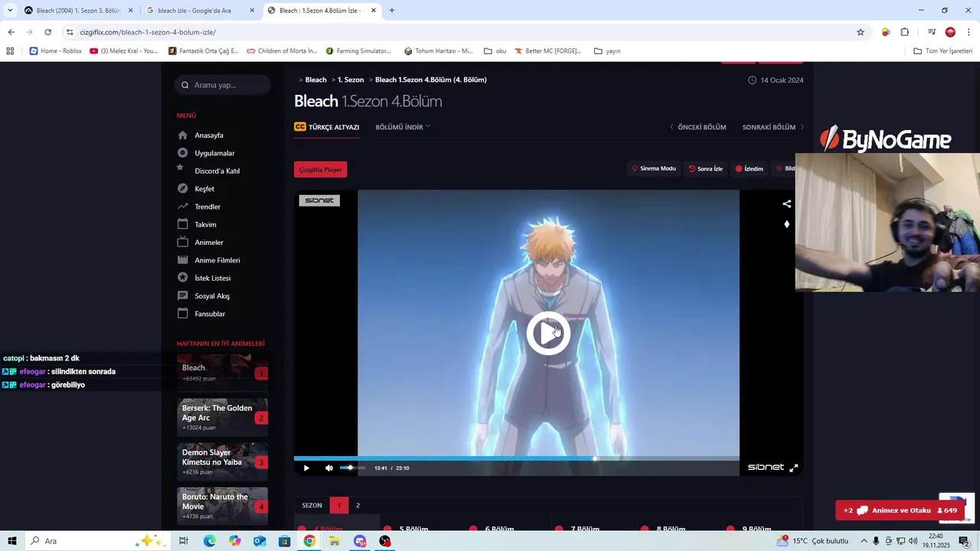Click the 1. Sezon breadcrumb link
This screenshot has height=551, width=980.
tap(351, 80)
